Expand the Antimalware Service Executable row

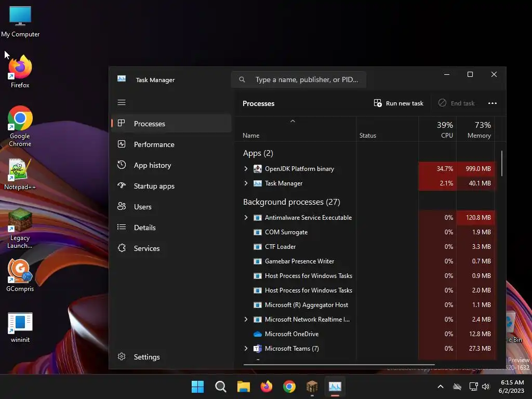pos(246,218)
